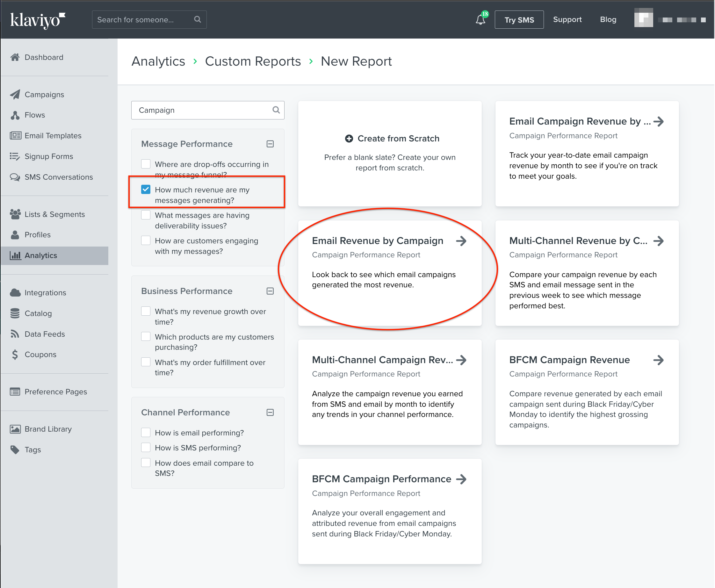Viewport: 715px width, 588px height.
Task: Click the Analytics sidebar icon
Action: coord(15,255)
